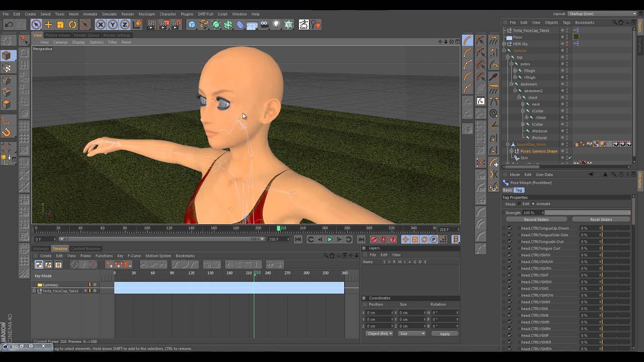The height and width of the screenshot is (362, 644).
Task: Open the Simulate menu
Action: pos(109,14)
